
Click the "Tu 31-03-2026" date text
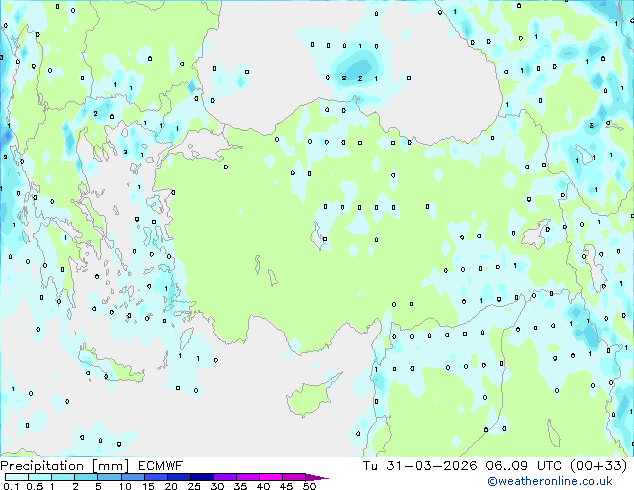click(x=420, y=466)
